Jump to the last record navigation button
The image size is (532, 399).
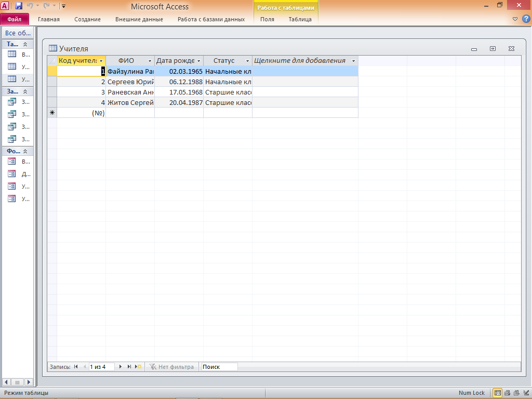tap(129, 367)
